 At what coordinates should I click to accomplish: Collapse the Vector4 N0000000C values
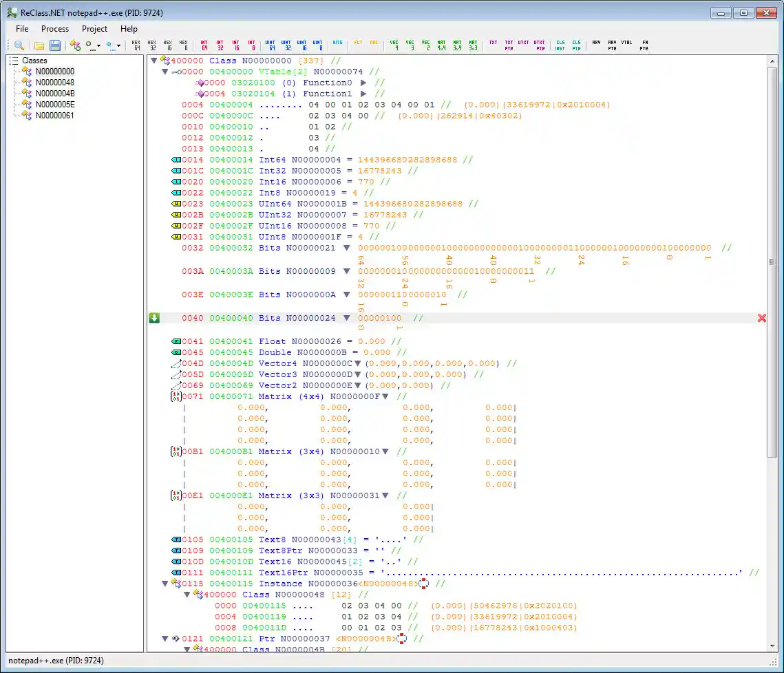coord(358,363)
